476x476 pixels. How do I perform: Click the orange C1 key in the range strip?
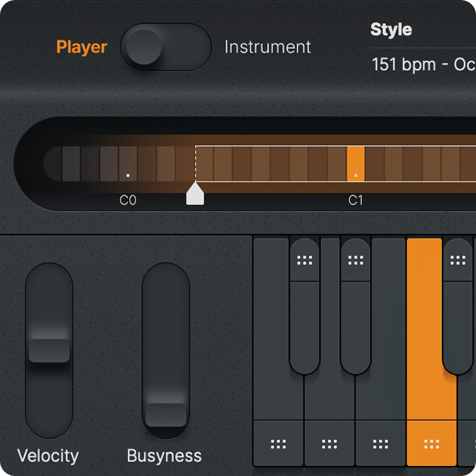pyautogui.click(x=356, y=164)
